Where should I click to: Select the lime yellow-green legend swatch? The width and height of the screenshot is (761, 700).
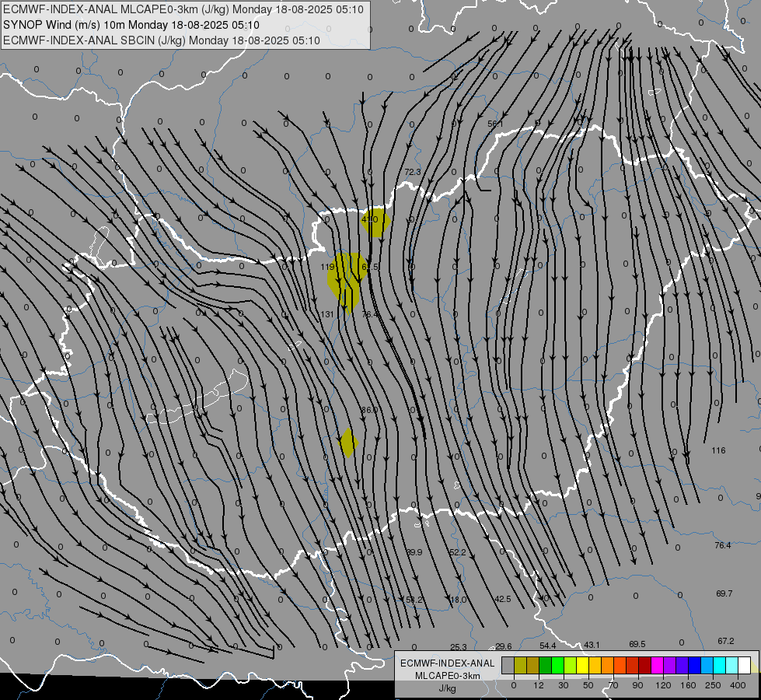[x=571, y=665]
